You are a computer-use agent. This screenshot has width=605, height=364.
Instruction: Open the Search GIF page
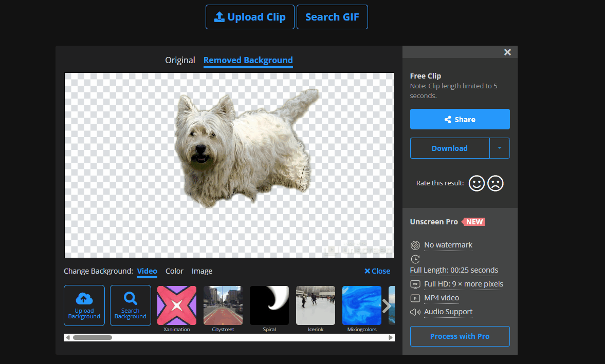click(332, 16)
